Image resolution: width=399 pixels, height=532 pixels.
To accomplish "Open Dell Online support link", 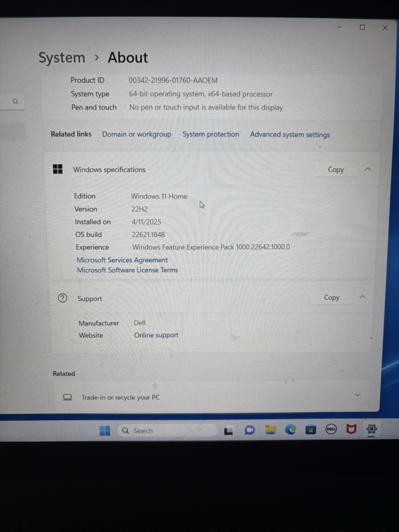I will point(156,335).
